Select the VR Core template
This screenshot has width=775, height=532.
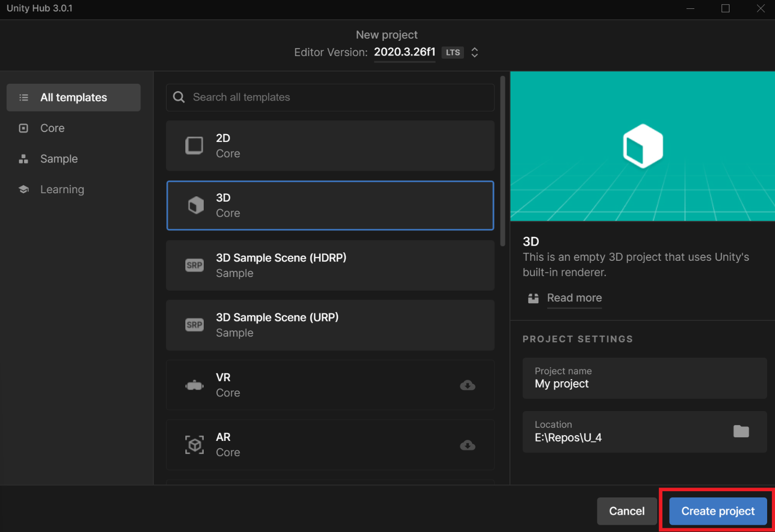(x=330, y=385)
